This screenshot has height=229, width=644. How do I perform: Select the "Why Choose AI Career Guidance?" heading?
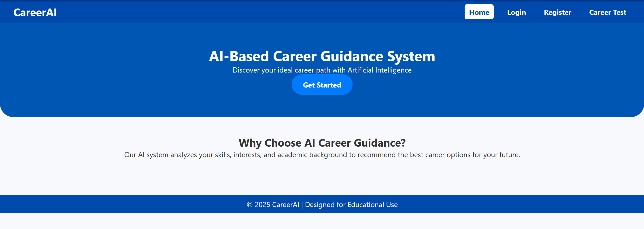pos(322,143)
